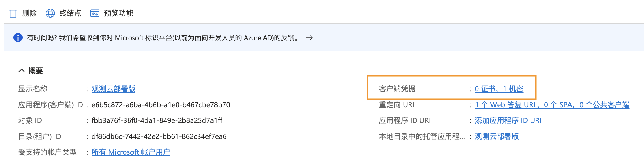
Task: Click the tenant directory ID value
Action: [159, 136]
